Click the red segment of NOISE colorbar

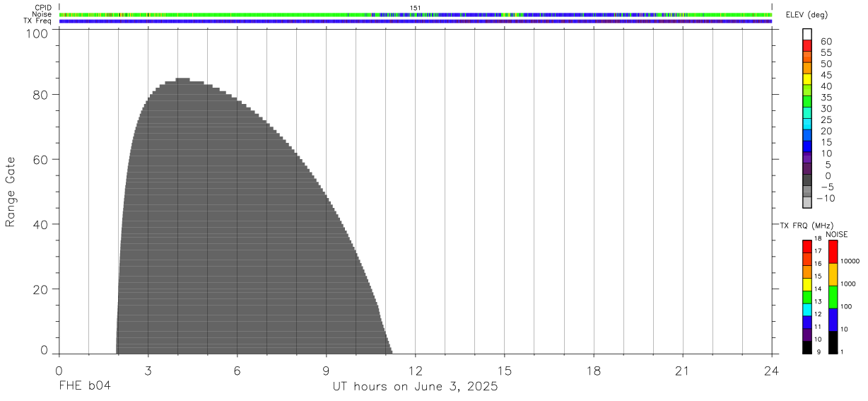click(833, 252)
